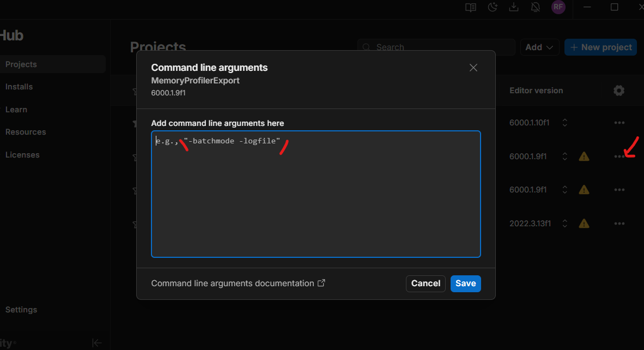Open the downloads icon in title bar
644x350 pixels.
tap(513, 7)
